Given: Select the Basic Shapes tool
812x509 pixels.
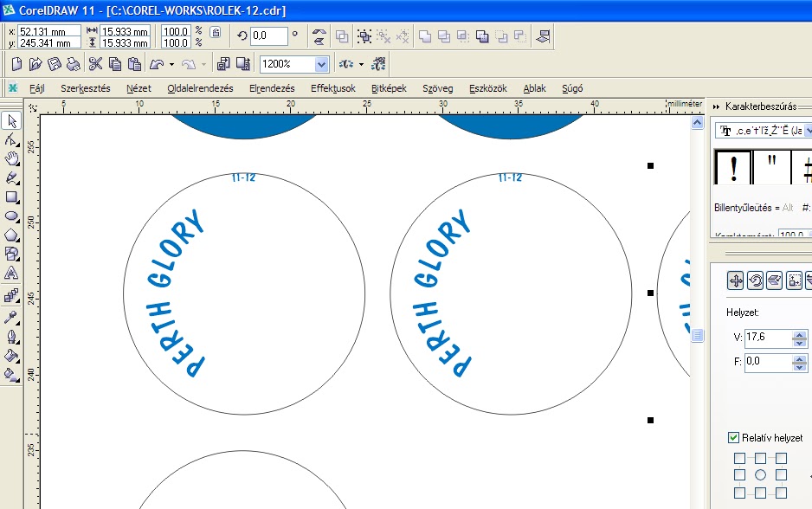Looking at the screenshot, I should 11,254.
